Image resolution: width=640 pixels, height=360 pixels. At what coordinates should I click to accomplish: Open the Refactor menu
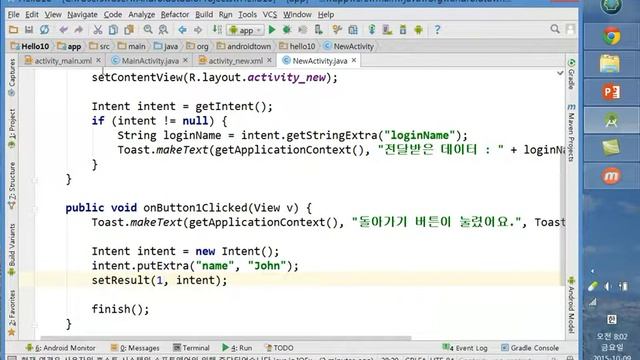point(174,14)
